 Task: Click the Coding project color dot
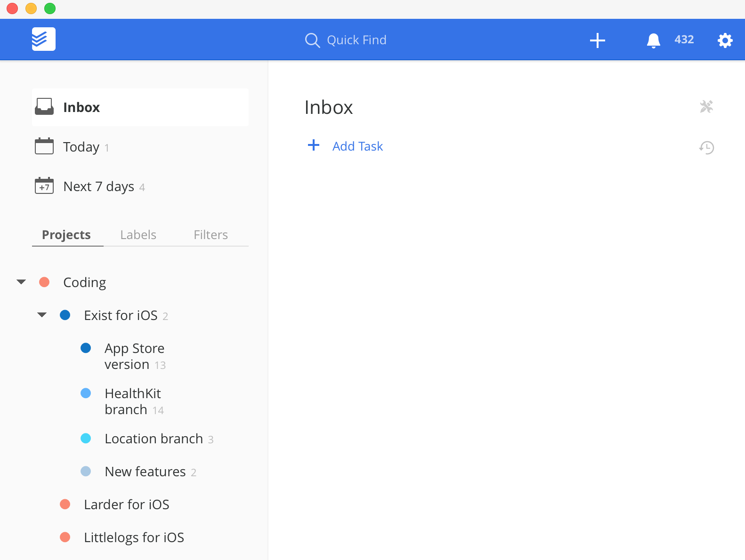tap(44, 282)
